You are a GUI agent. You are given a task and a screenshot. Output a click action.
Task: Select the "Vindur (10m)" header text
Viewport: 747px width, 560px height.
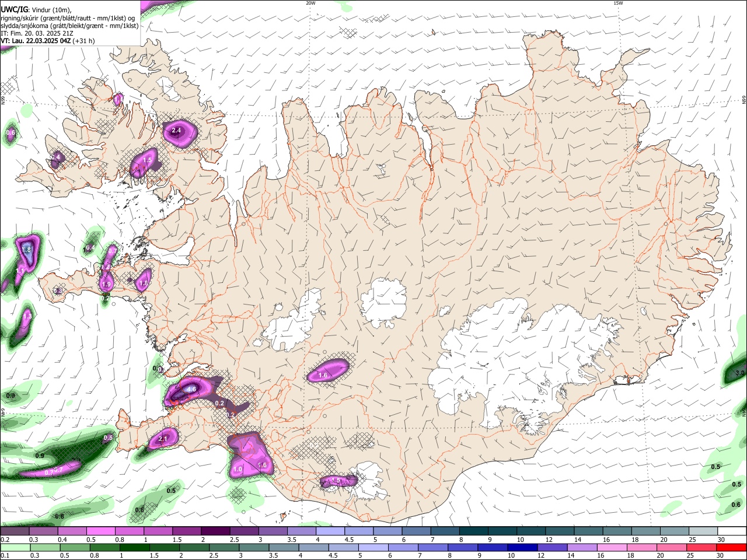[51, 10]
